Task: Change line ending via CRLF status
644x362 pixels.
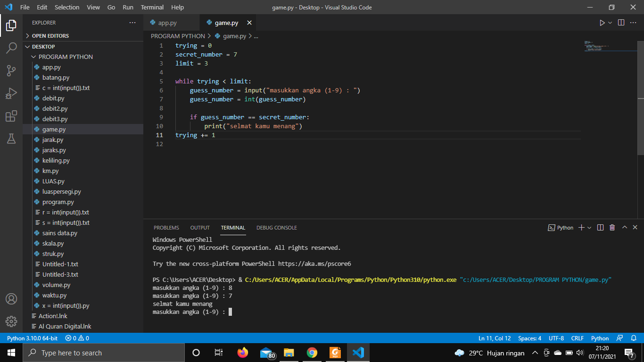Action: pos(578,338)
